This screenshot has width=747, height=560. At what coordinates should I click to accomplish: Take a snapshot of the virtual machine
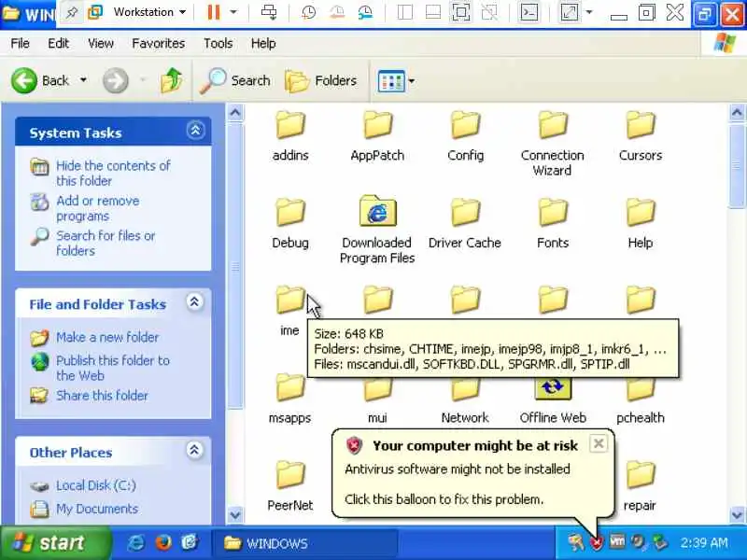pos(309,12)
